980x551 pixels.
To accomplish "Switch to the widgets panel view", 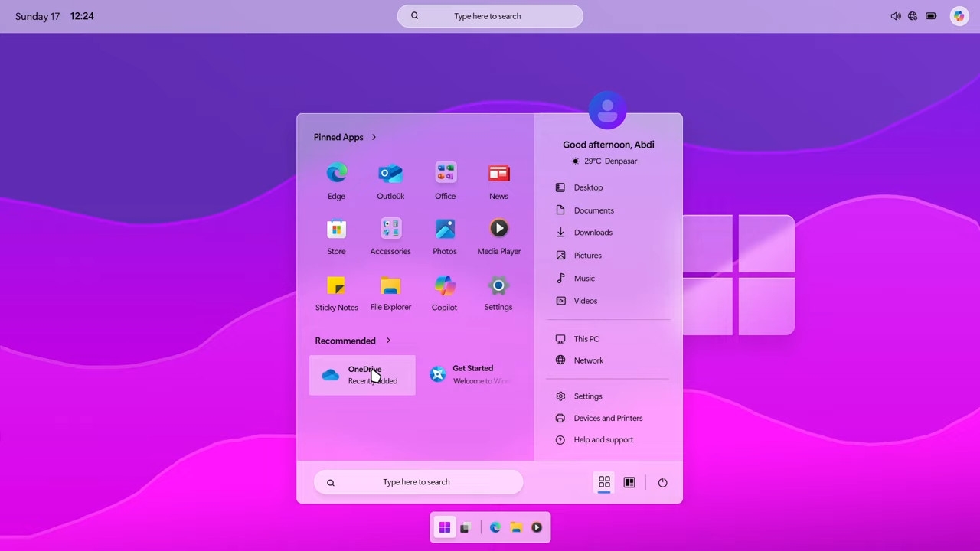I will pos(629,482).
